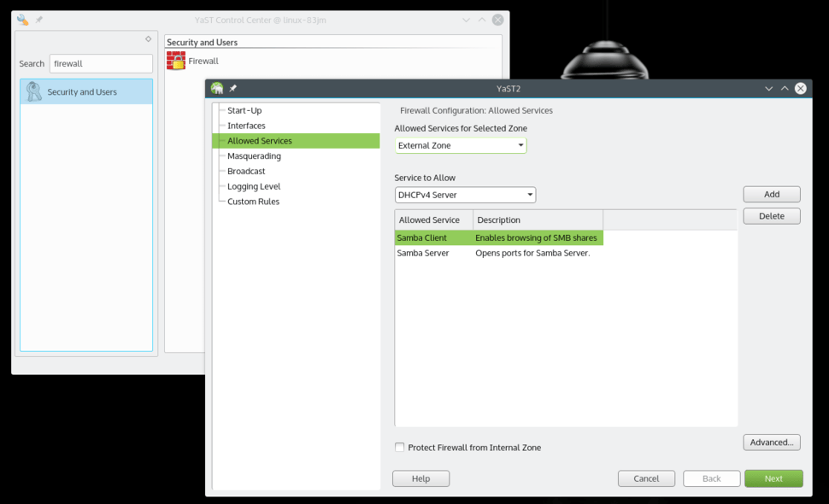Select the Samba Server row
829x504 pixels.
tap(423, 253)
